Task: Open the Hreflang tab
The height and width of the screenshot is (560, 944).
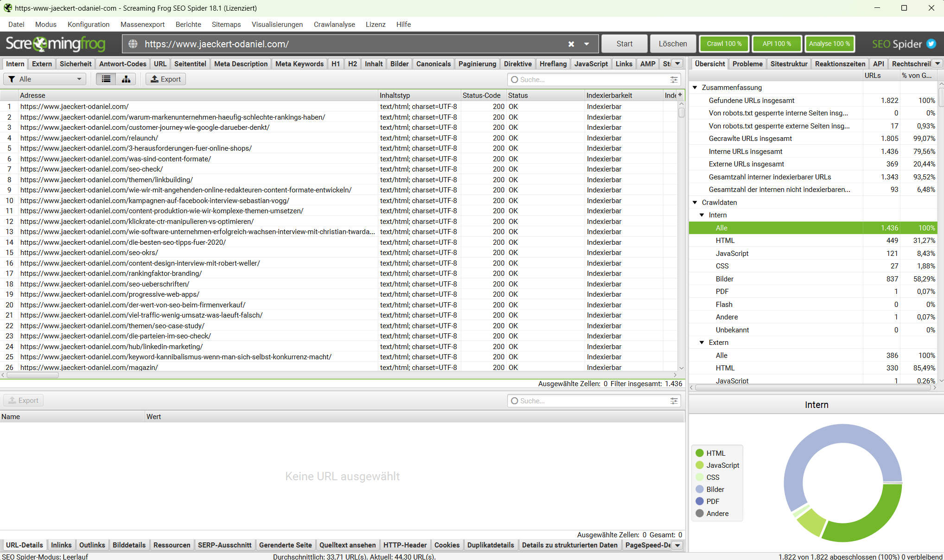Action: [553, 64]
